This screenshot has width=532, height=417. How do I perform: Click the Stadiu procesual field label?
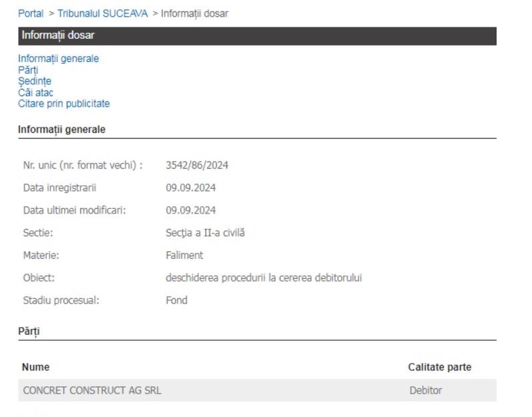61,300
